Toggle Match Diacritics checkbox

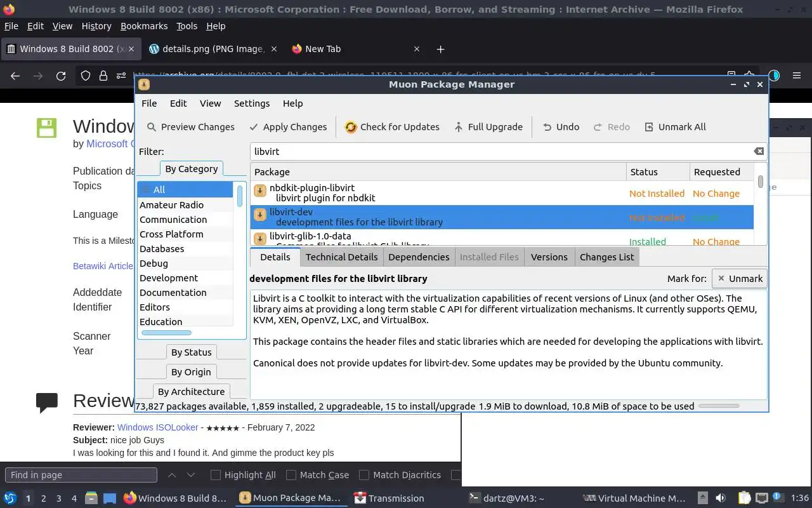pos(364,475)
